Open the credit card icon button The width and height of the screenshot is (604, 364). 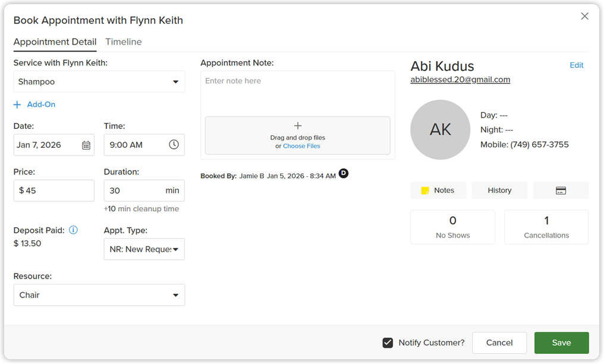(561, 191)
